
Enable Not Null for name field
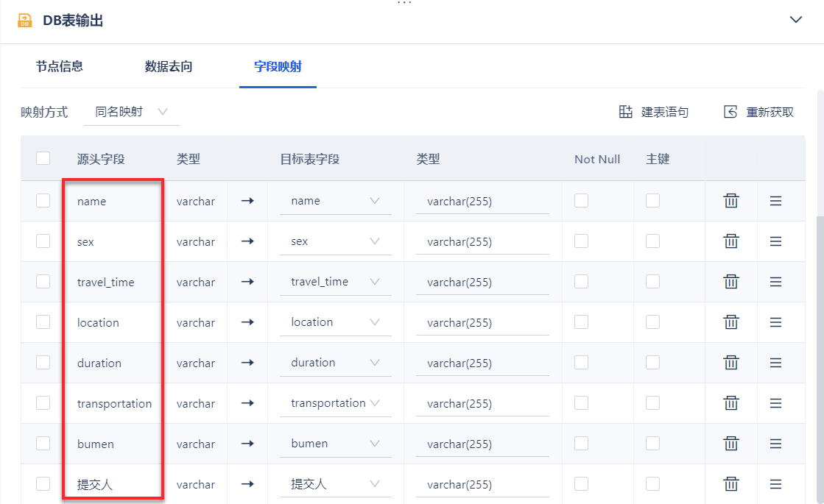pyautogui.click(x=581, y=201)
